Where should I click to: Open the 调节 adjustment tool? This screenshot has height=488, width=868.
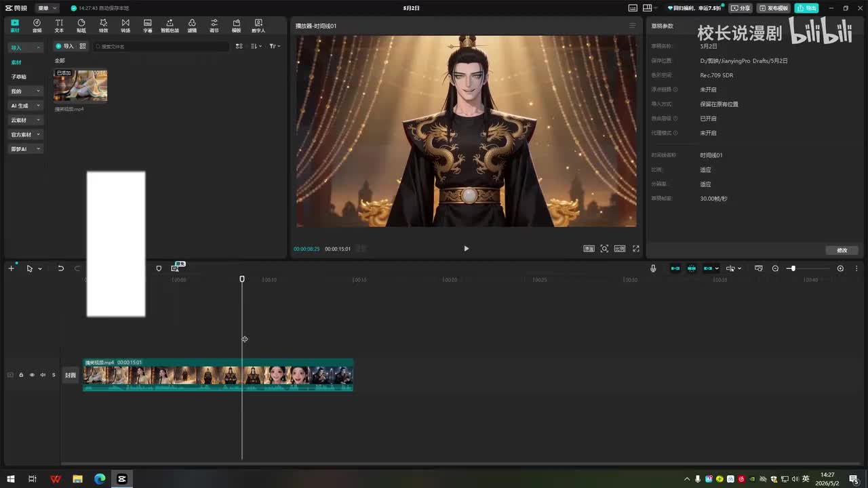(x=214, y=26)
